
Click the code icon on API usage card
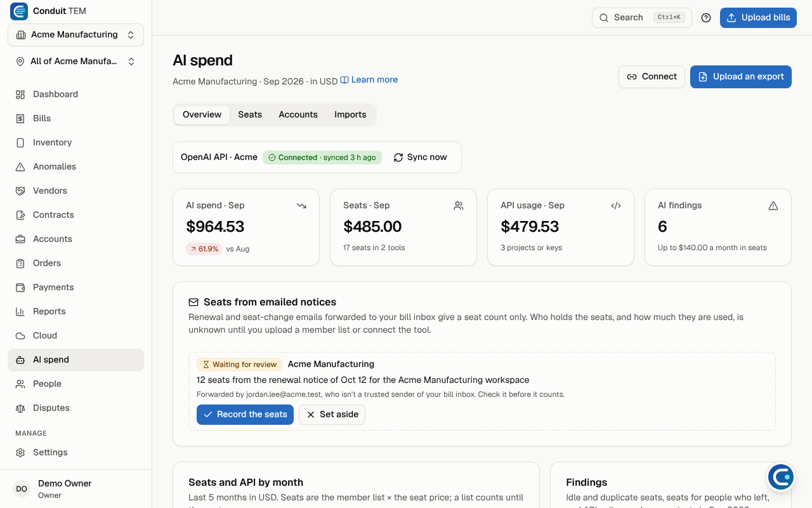point(616,206)
